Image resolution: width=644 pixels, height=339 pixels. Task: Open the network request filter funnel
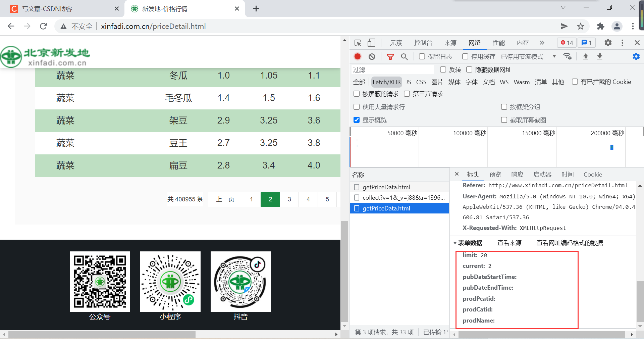(390, 56)
